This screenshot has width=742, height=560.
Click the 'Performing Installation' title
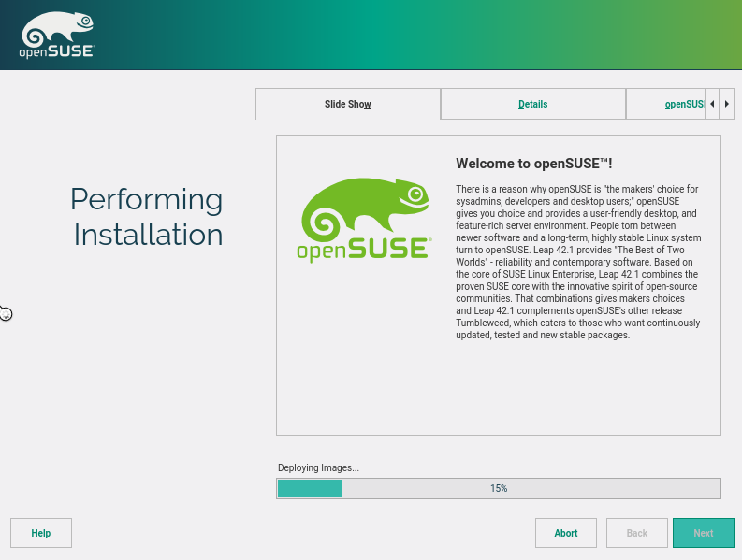(x=147, y=217)
